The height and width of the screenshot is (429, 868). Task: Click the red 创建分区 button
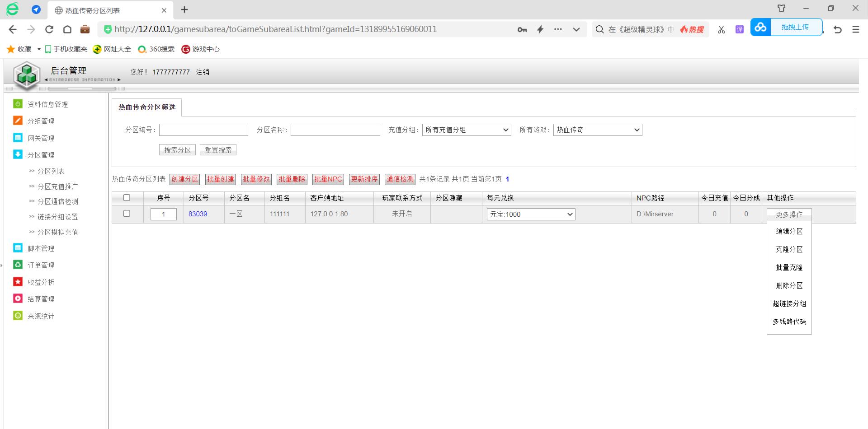point(184,179)
